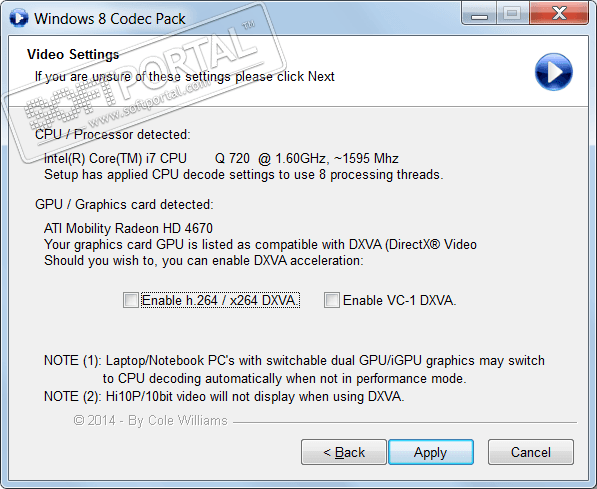Select the ATI Mobility Radeon HD 4670 text
Viewport: 597px width, 489px height.
pos(128,228)
